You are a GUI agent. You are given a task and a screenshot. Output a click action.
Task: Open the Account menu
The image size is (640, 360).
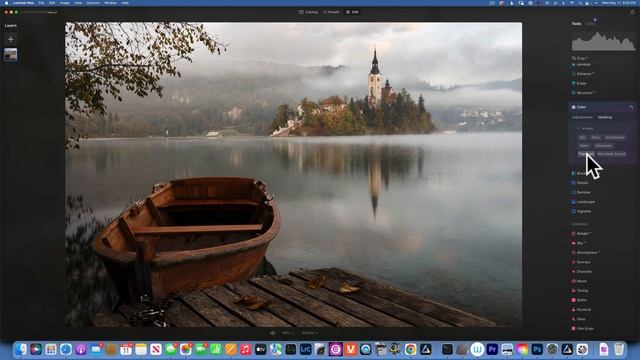pos(93,3)
